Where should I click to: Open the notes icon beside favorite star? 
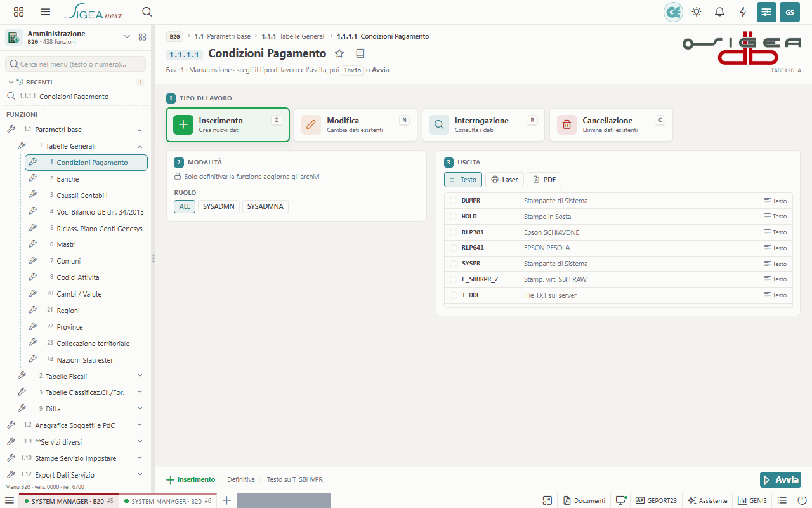click(x=360, y=53)
